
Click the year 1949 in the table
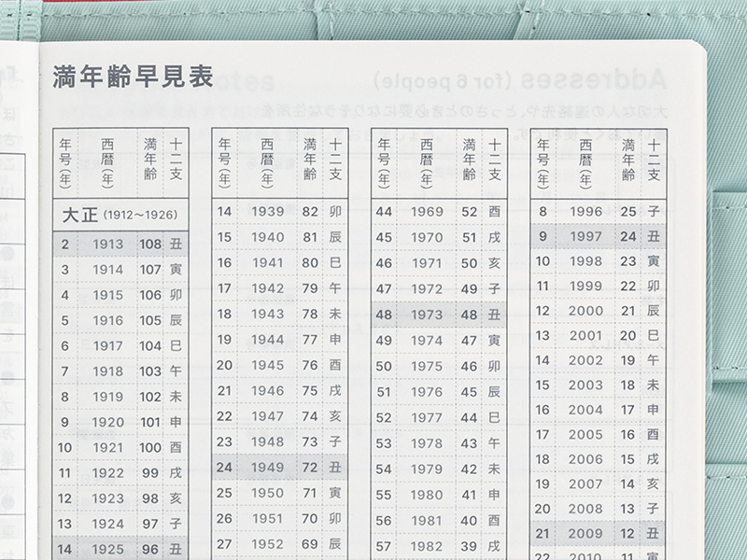pos(268,466)
